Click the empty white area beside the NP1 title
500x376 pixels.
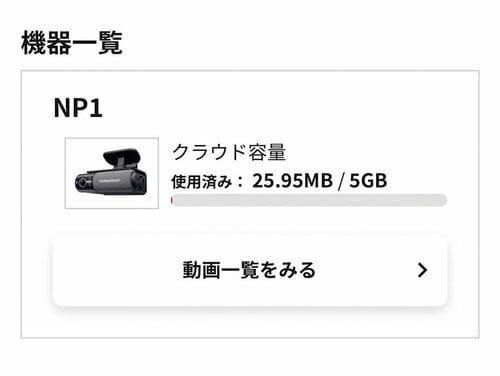point(267,108)
